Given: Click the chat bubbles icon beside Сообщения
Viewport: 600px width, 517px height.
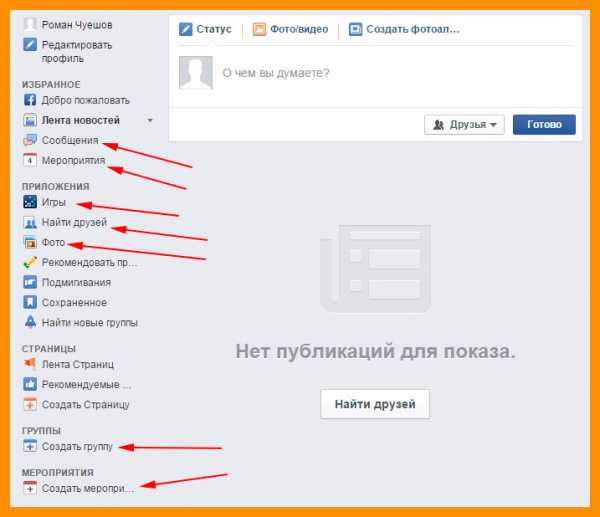Looking at the screenshot, I should [x=30, y=140].
